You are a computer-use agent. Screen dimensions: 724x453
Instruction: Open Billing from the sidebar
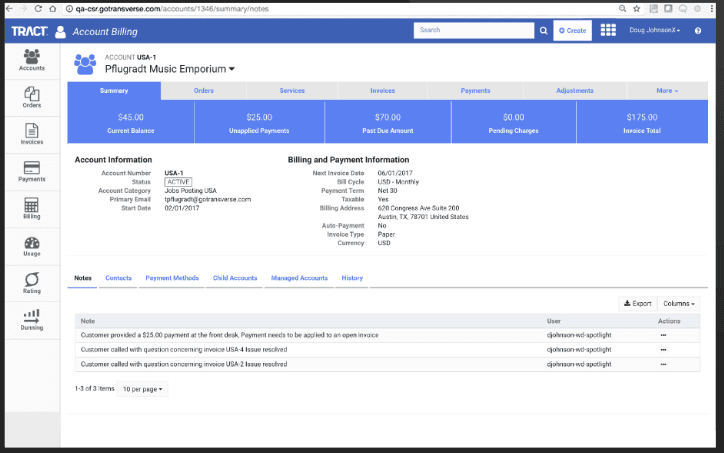pyautogui.click(x=31, y=208)
